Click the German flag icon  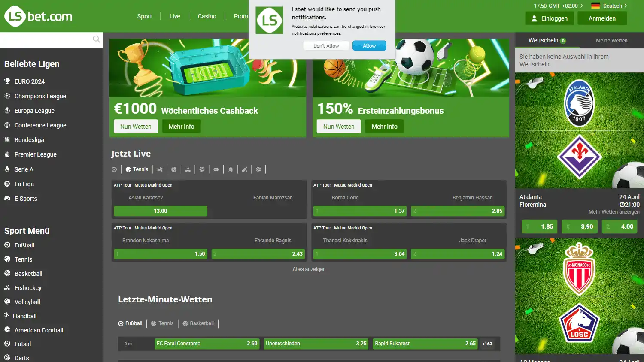coord(595,6)
